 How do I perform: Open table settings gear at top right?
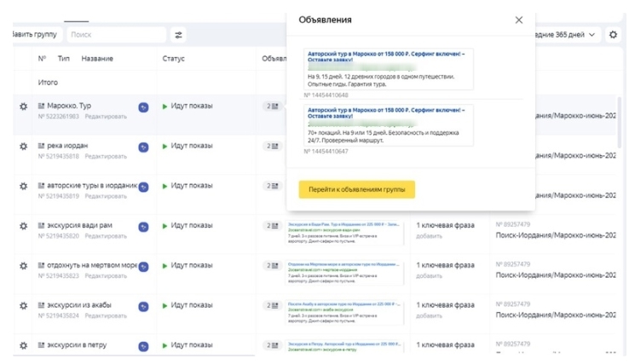613,35
